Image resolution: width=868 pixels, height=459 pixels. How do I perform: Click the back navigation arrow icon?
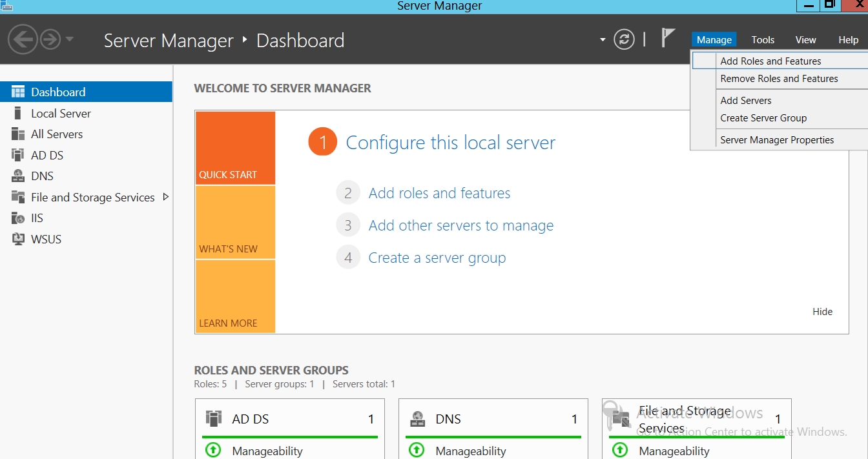[x=22, y=40]
